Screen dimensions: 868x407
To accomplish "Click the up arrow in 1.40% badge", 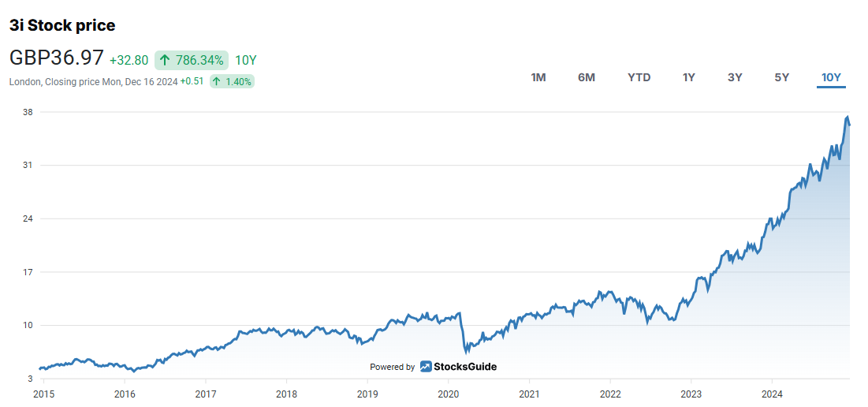I will [217, 82].
